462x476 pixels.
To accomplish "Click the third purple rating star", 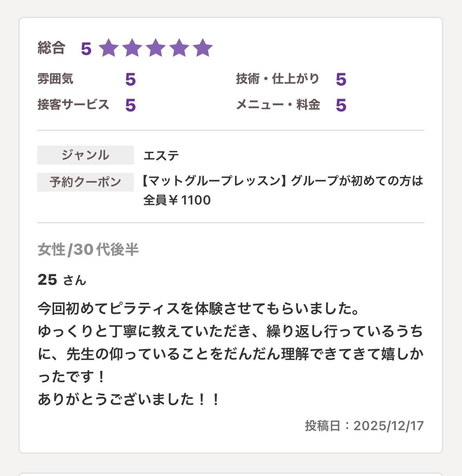I will pos(156,48).
